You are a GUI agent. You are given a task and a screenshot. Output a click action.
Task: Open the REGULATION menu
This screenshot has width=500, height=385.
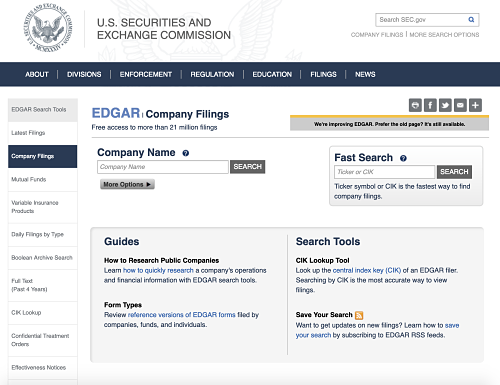click(x=212, y=74)
